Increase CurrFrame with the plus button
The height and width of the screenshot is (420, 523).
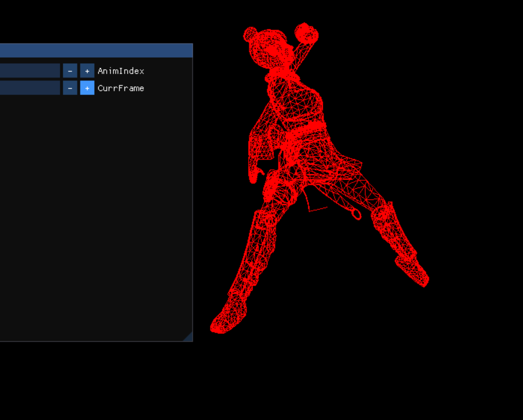pos(87,88)
